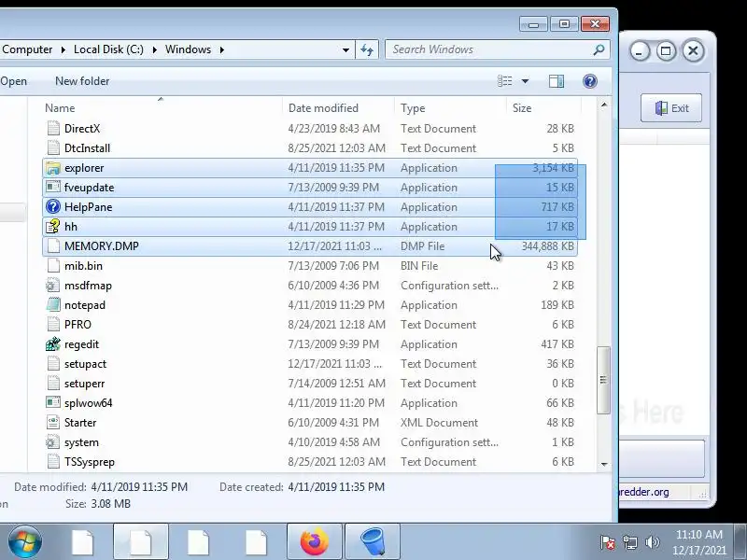Click the file list scrollbar thumb
747x560 pixels.
tap(603, 380)
